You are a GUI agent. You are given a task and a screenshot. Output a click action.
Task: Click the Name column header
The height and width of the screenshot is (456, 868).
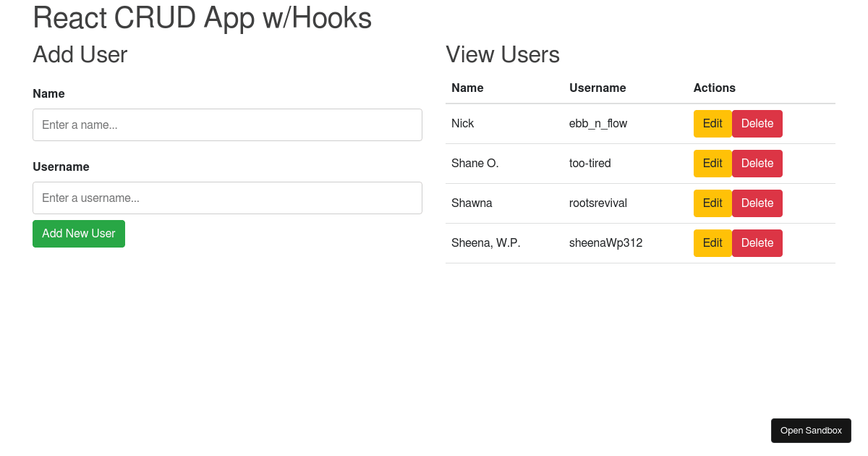click(467, 88)
